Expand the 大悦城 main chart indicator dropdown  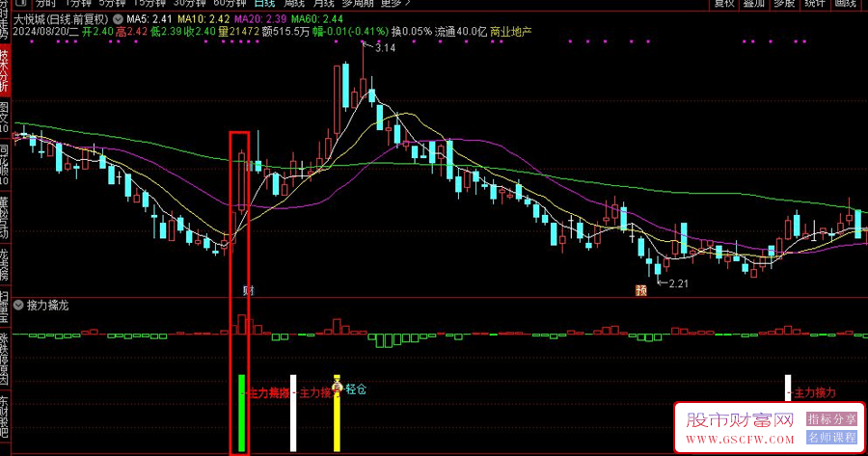click(x=118, y=19)
